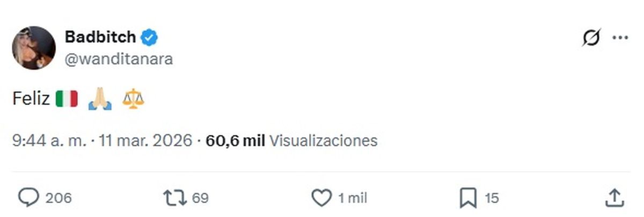Viewport: 644px width, 217px height.
Task: Click the balance scales emoji
Action: pyautogui.click(x=133, y=99)
